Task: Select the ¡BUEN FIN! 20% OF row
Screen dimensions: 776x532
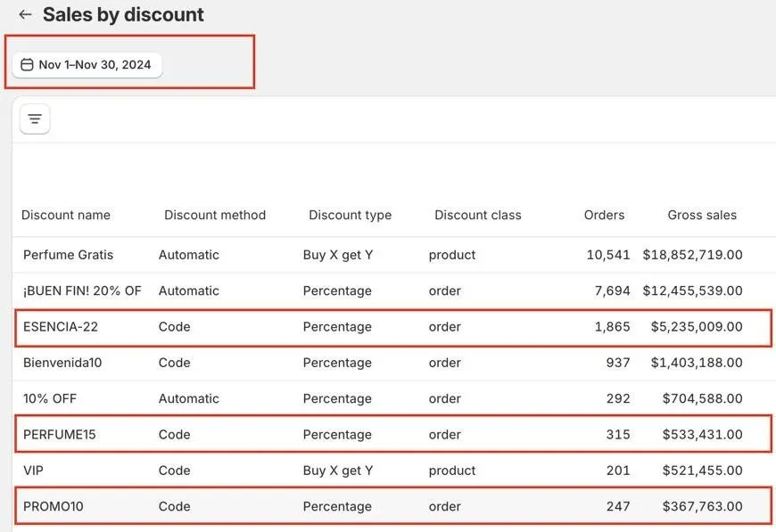Action: click(x=82, y=291)
